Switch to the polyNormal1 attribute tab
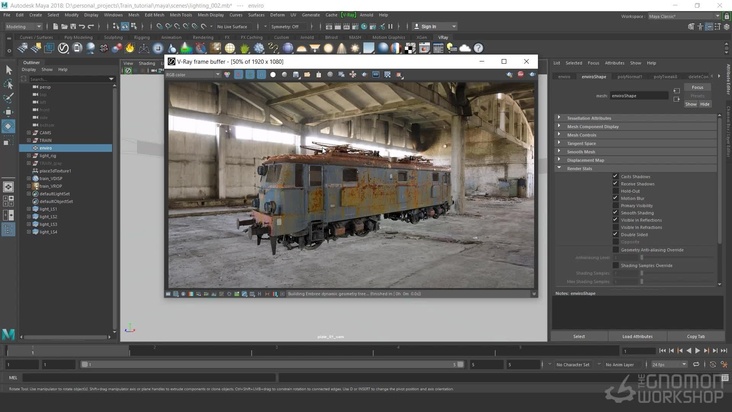732x412 pixels. pos(629,76)
